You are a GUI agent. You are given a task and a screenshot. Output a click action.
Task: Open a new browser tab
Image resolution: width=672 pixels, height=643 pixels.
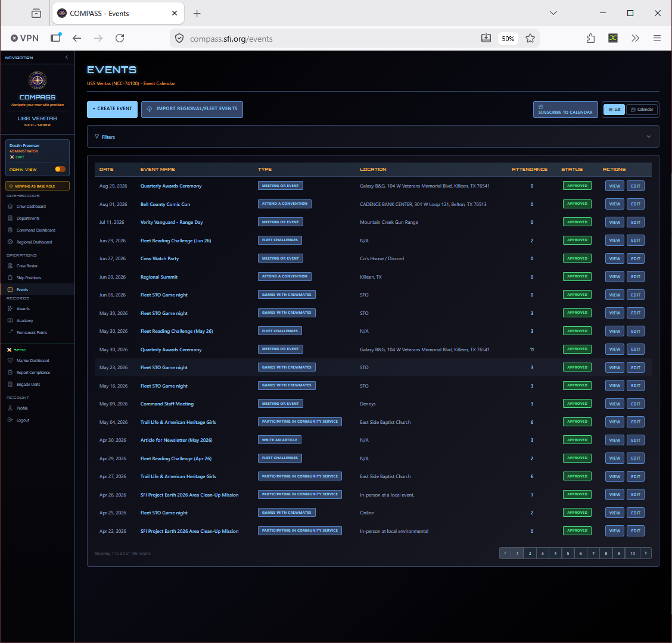point(197,13)
